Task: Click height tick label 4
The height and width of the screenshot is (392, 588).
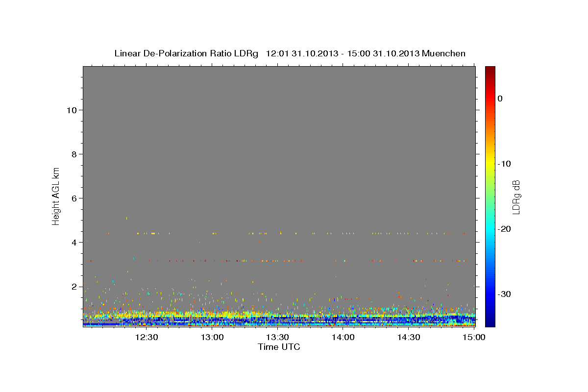Action: [74, 243]
